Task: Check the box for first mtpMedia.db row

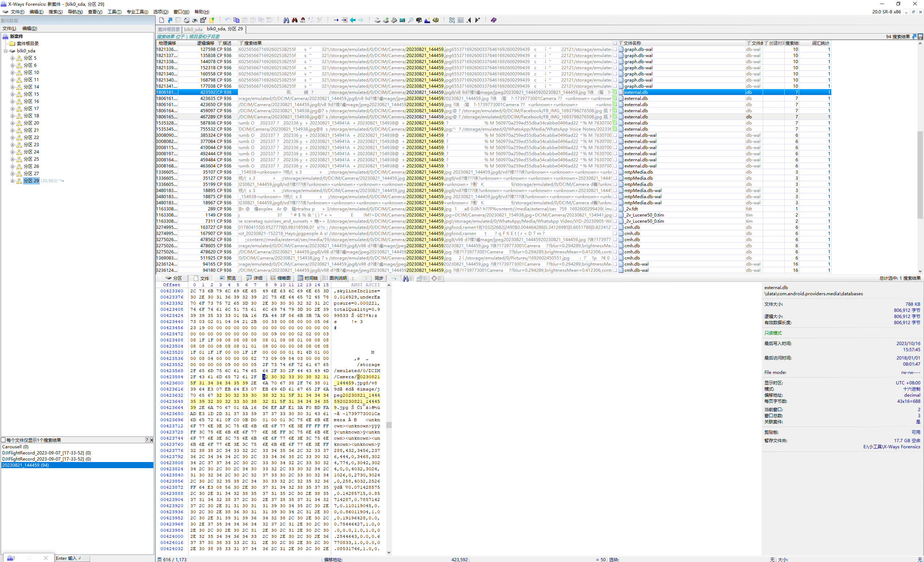Action: (615, 172)
